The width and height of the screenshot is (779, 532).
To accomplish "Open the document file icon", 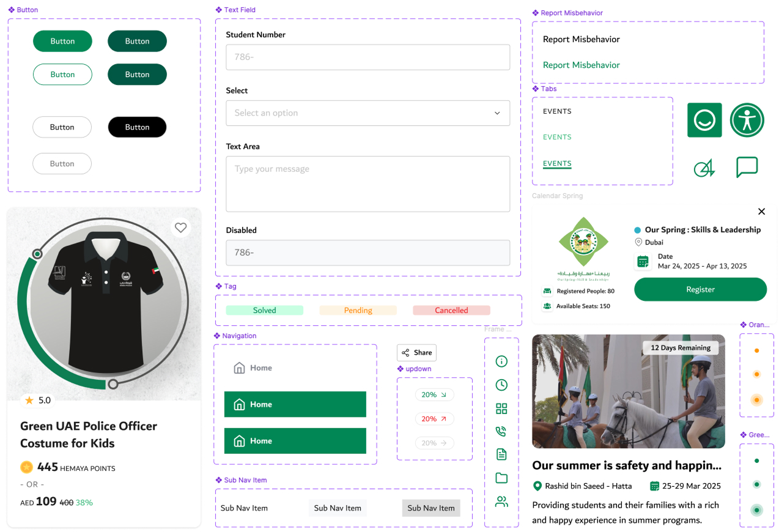I will 501,454.
